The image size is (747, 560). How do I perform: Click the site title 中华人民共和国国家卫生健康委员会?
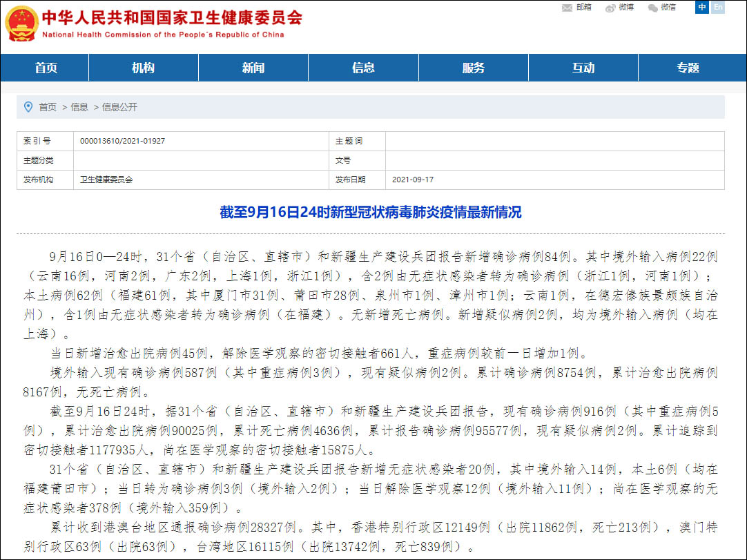(172, 18)
